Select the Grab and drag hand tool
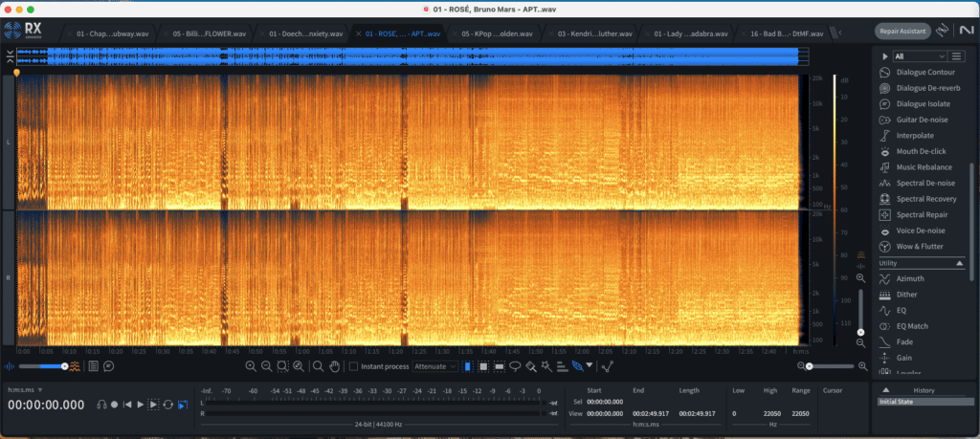Viewport: 980px width, 439px height. [335, 366]
